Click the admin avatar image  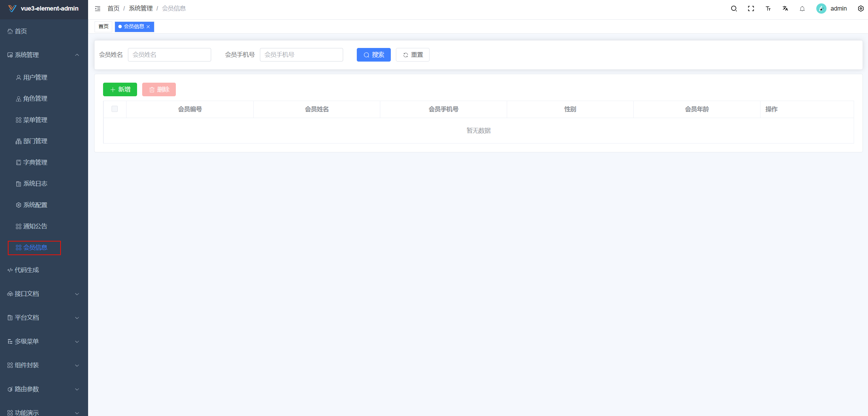pyautogui.click(x=821, y=9)
